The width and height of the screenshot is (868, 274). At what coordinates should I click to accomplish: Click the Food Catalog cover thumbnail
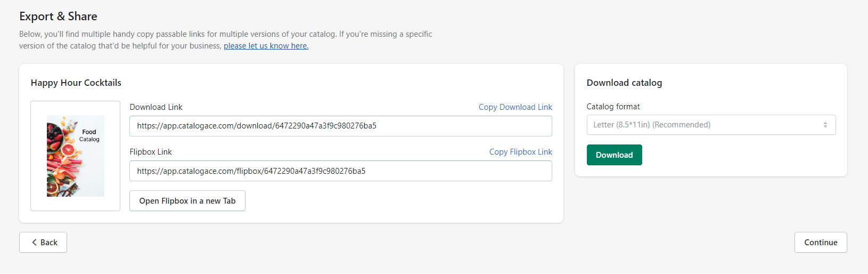click(x=76, y=156)
